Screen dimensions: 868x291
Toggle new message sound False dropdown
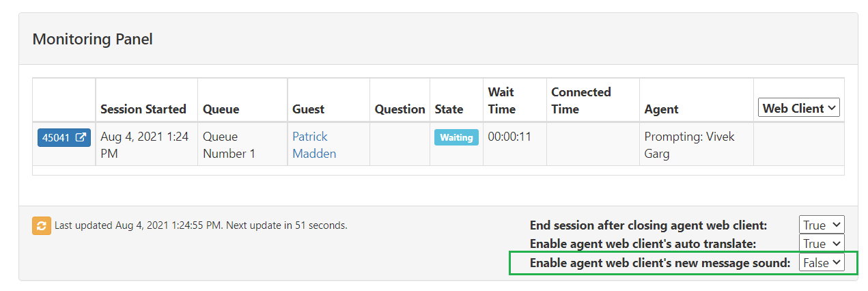point(822,262)
